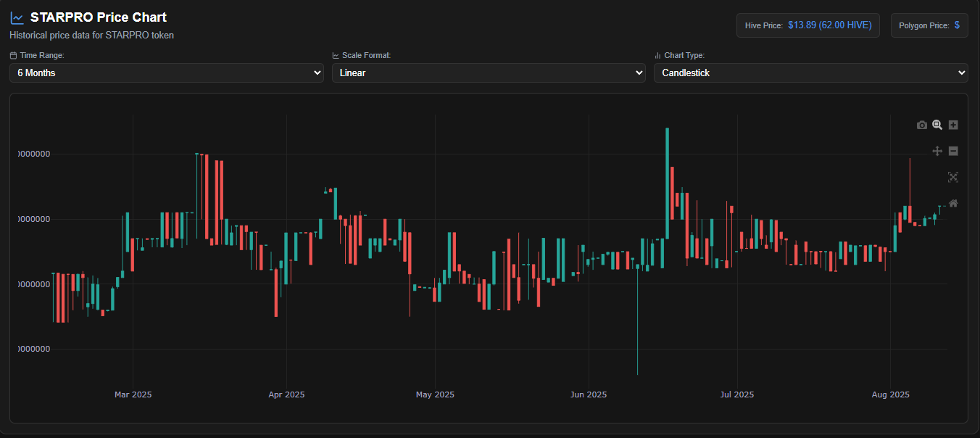Open the Time Range dropdown showing 6 Months
980x438 pixels.
[167, 73]
